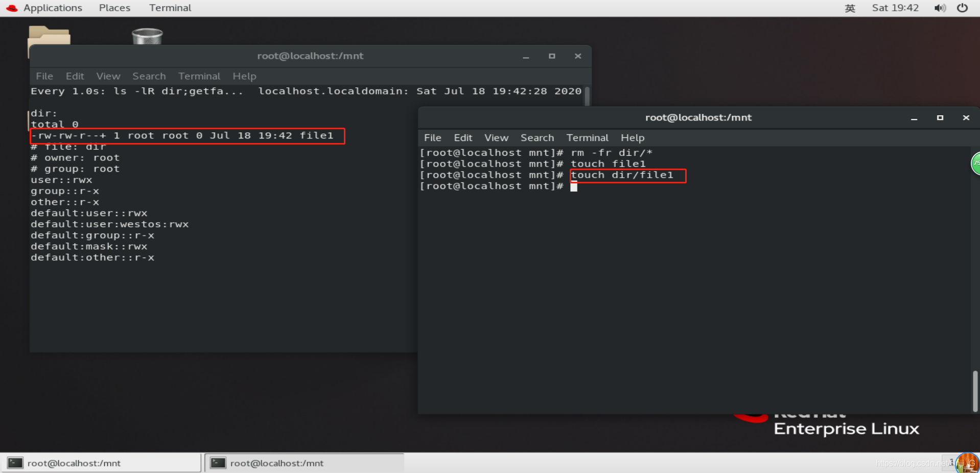Maximize the back terminal window
Viewport: 980px width, 473px height.
tap(552, 56)
